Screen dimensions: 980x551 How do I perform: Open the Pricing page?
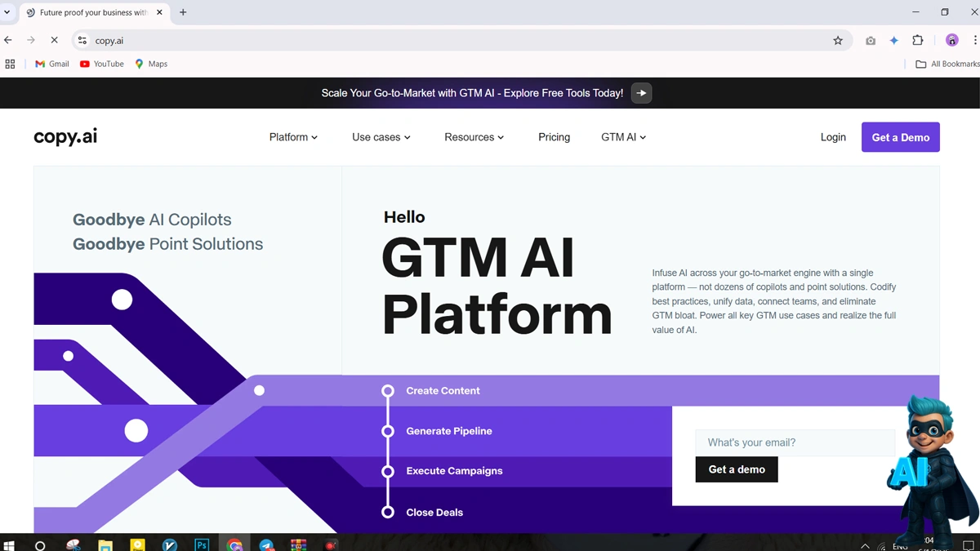[x=554, y=137]
